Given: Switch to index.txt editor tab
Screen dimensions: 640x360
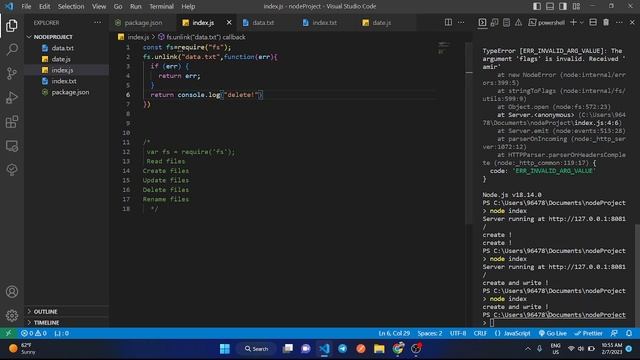Looking at the screenshot, I should click(x=324, y=22).
